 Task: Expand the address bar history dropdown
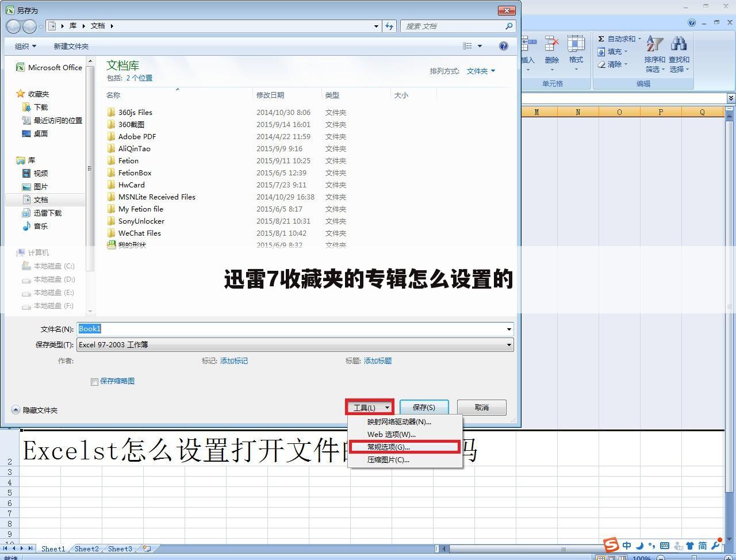point(376,26)
